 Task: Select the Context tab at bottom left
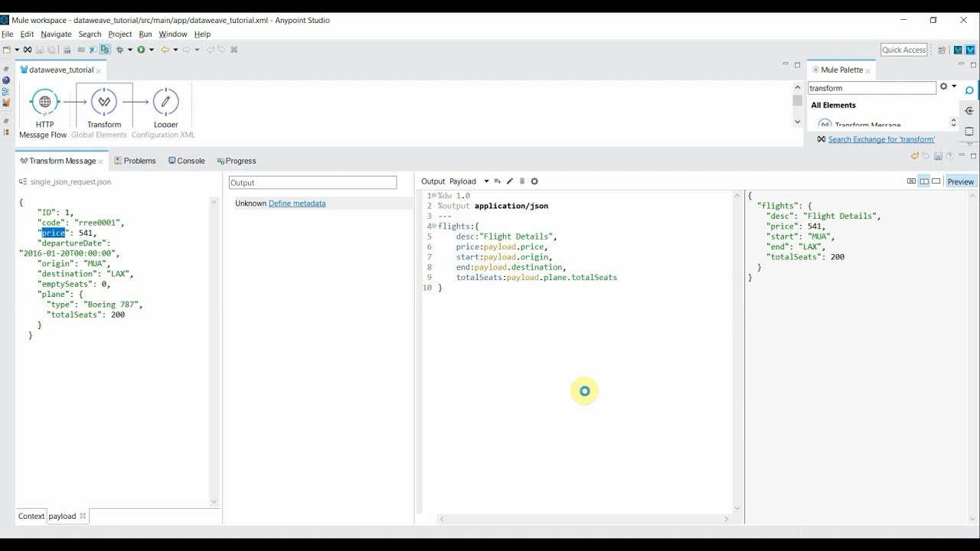(x=31, y=517)
